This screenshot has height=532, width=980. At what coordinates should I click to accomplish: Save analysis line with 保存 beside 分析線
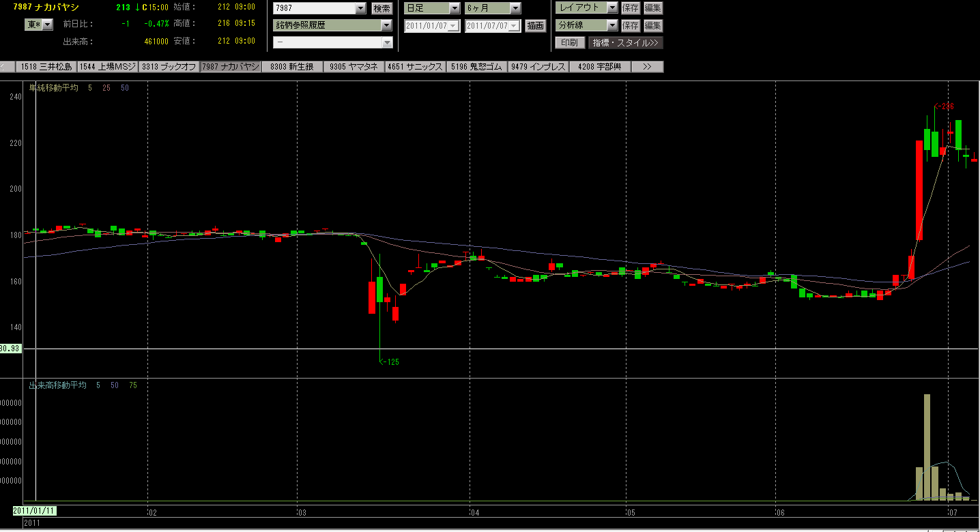point(630,26)
